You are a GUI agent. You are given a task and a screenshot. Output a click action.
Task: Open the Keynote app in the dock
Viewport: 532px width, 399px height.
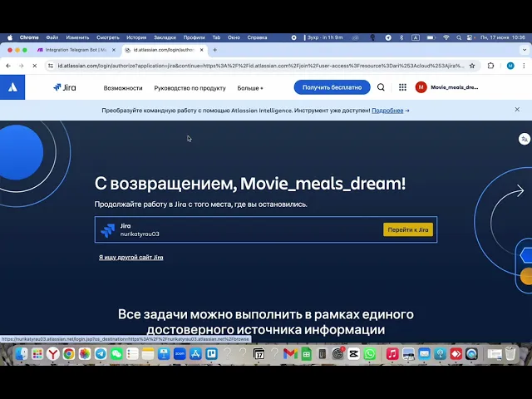(x=164, y=354)
